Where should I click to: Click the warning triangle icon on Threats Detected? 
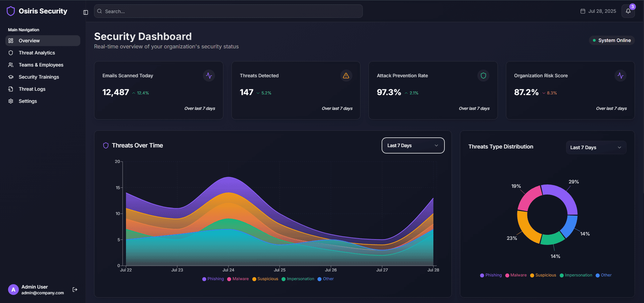[346, 76]
